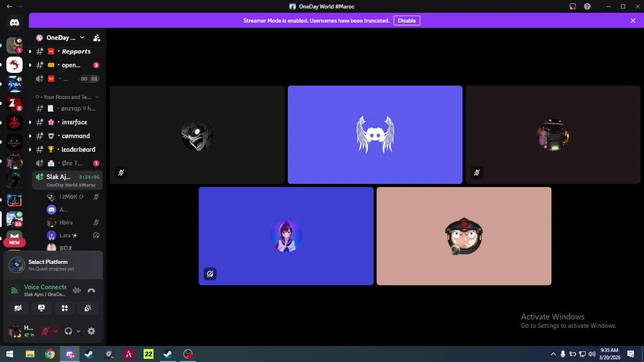Toggle noise suppression waveform button
Image resolution: width=644 pixels, height=362 pixels.
pos(76,290)
